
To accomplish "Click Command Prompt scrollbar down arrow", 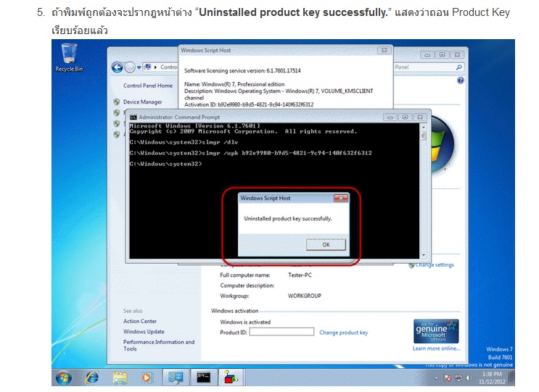I will (424, 255).
